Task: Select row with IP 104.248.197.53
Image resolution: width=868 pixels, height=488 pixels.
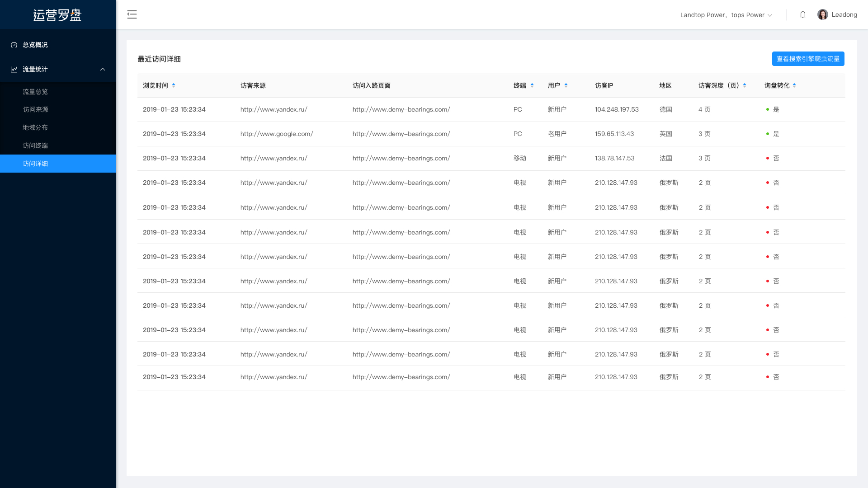Action: [617, 109]
